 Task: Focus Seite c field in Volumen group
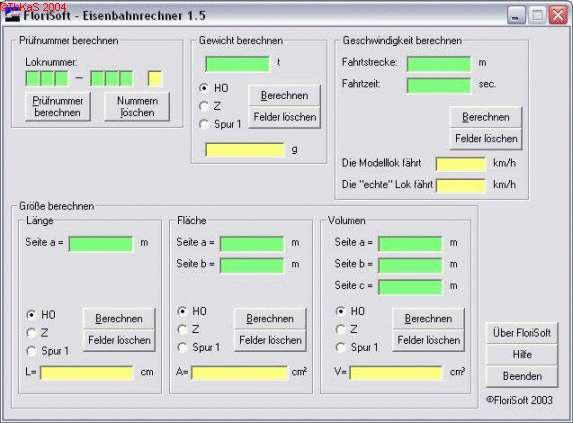pyautogui.click(x=410, y=287)
